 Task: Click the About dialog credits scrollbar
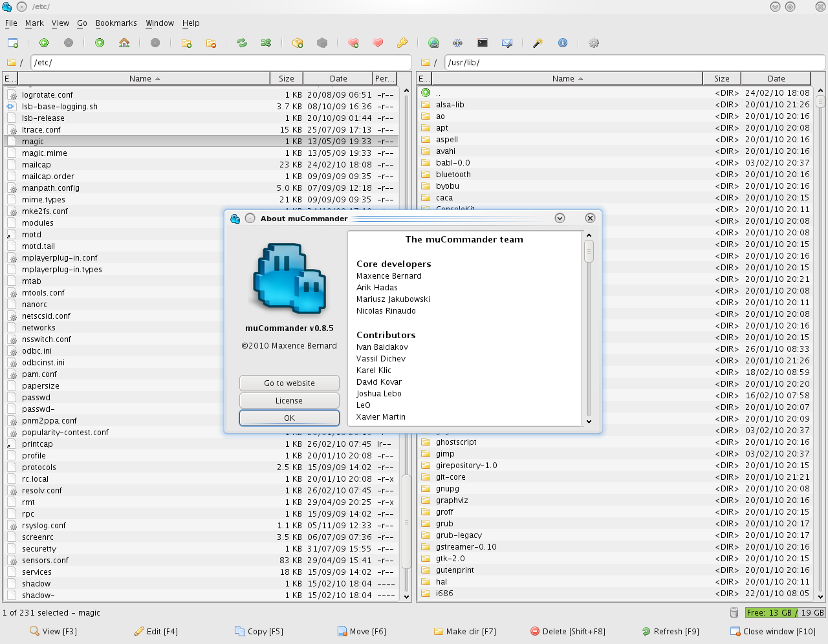[589, 251]
